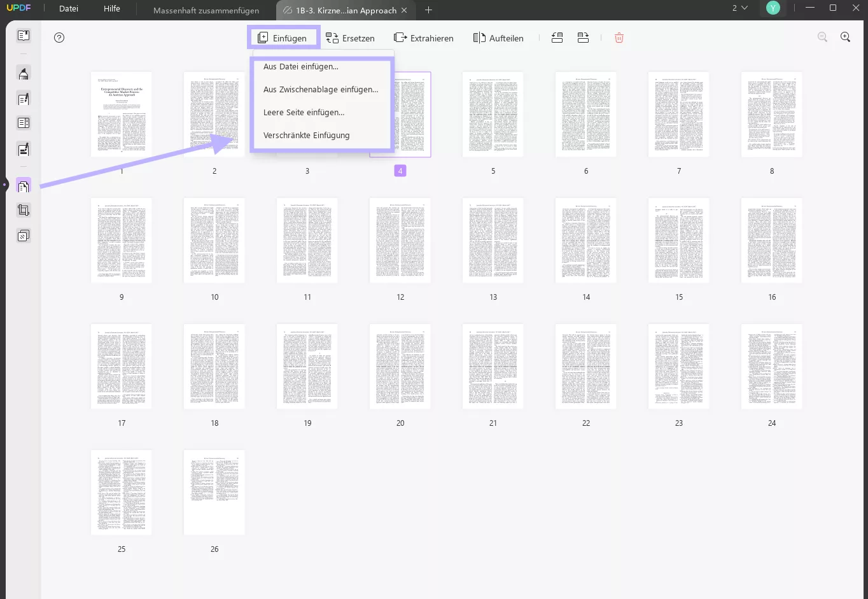
Task: Open the Page Tools watermark icon in sidebar
Action: pos(24,236)
